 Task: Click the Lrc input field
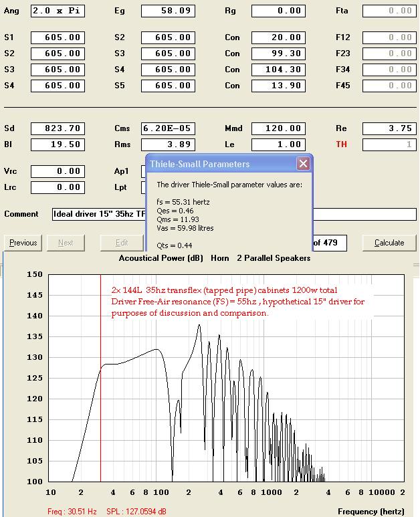click(58, 188)
